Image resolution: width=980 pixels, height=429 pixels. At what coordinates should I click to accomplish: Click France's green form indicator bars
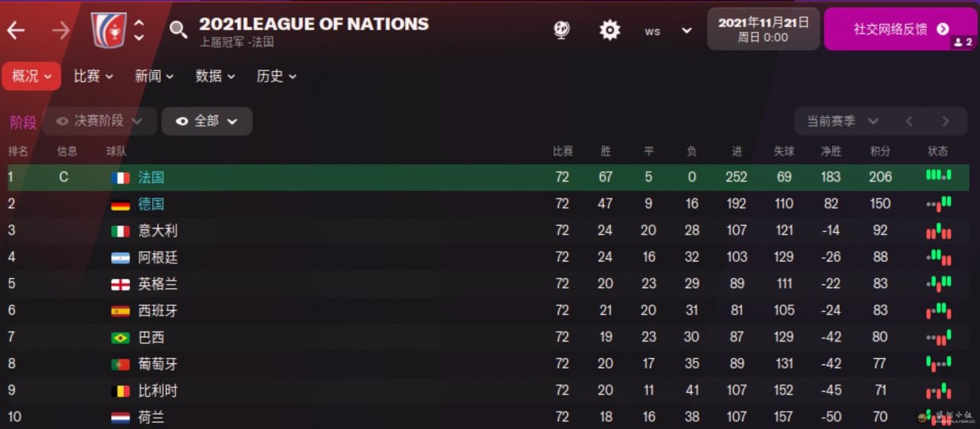click(938, 176)
